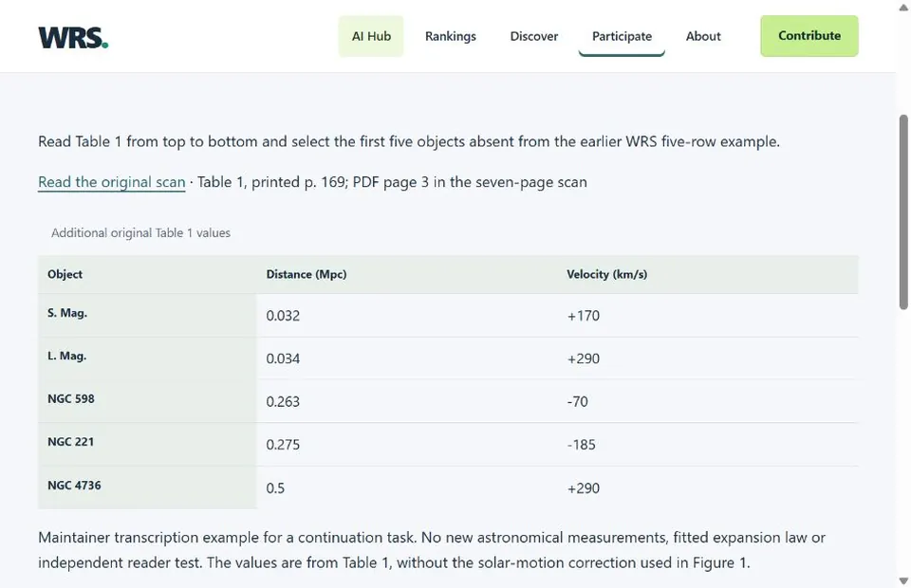911x588 pixels.
Task: Click the L. Mag. row label
Action: tap(66, 356)
